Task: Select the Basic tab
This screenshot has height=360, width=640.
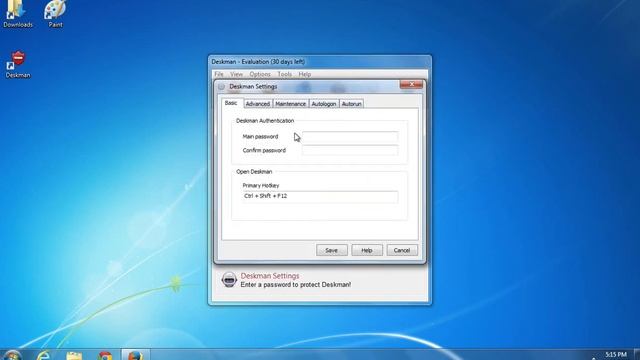Action: tap(231, 103)
